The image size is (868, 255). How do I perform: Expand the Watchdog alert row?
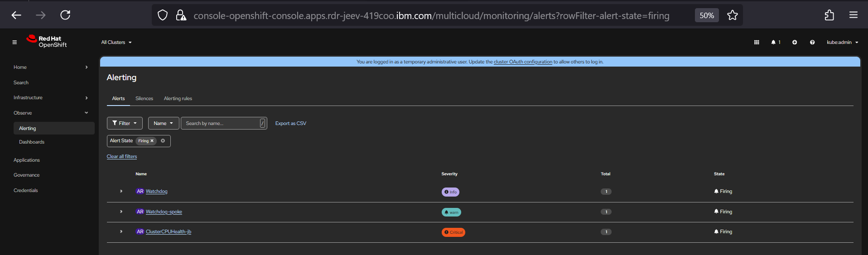click(x=121, y=191)
